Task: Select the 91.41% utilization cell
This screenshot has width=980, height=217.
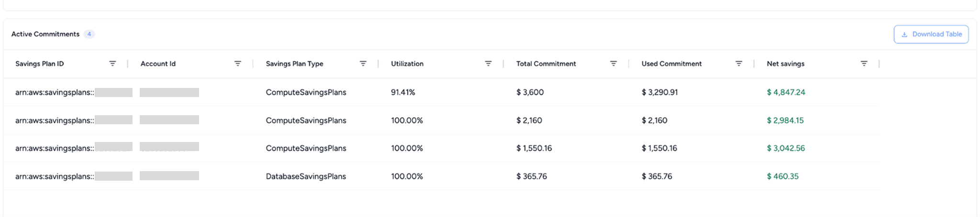Action: click(x=403, y=92)
